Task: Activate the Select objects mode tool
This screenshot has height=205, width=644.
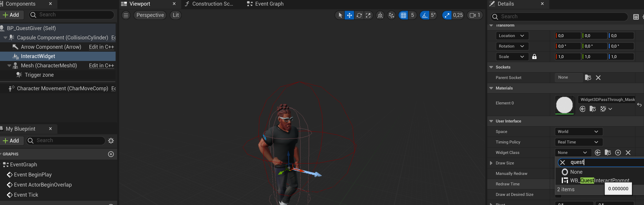Action: [x=340, y=15]
